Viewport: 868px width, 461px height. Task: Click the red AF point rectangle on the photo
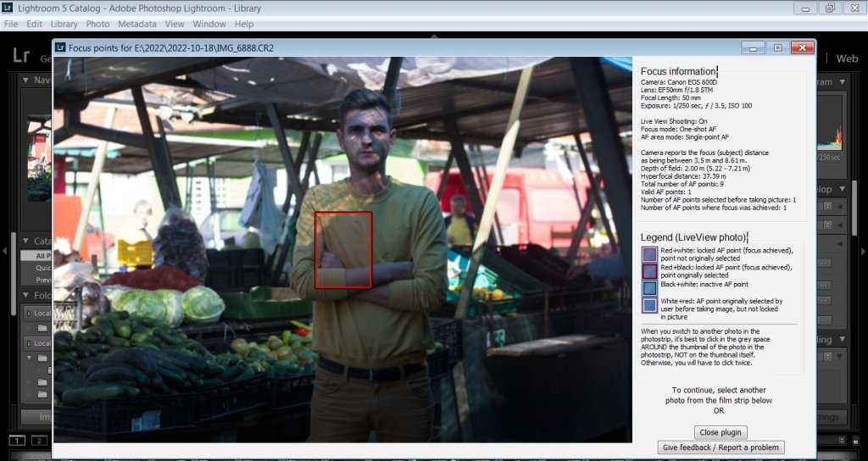pyautogui.click(x=343, y=250)
